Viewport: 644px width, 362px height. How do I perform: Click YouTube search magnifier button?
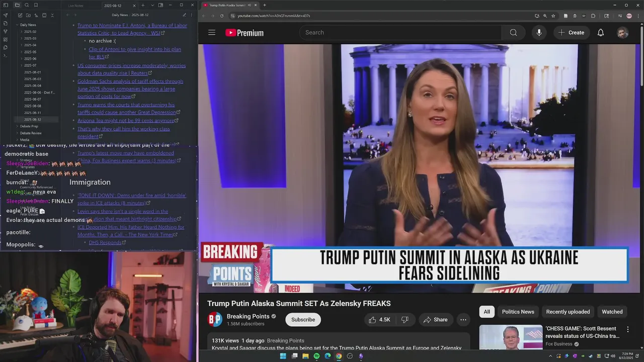[513, 33]
